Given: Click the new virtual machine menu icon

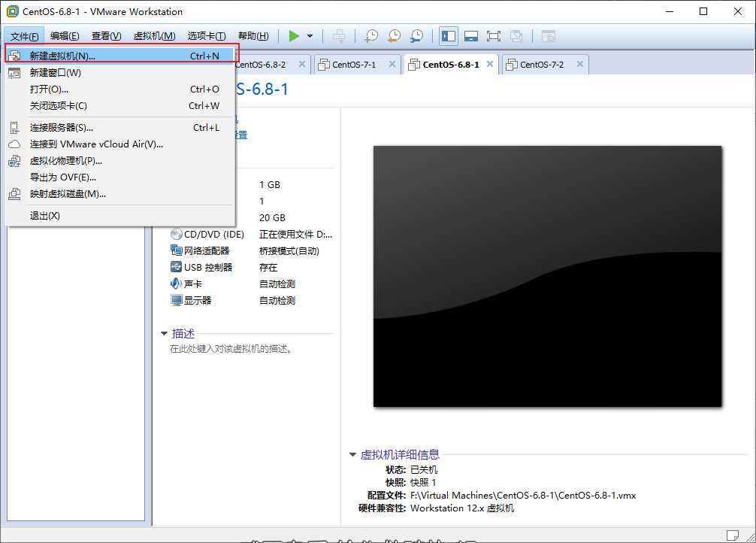Looking at the screenshot, I should [14, 56].
